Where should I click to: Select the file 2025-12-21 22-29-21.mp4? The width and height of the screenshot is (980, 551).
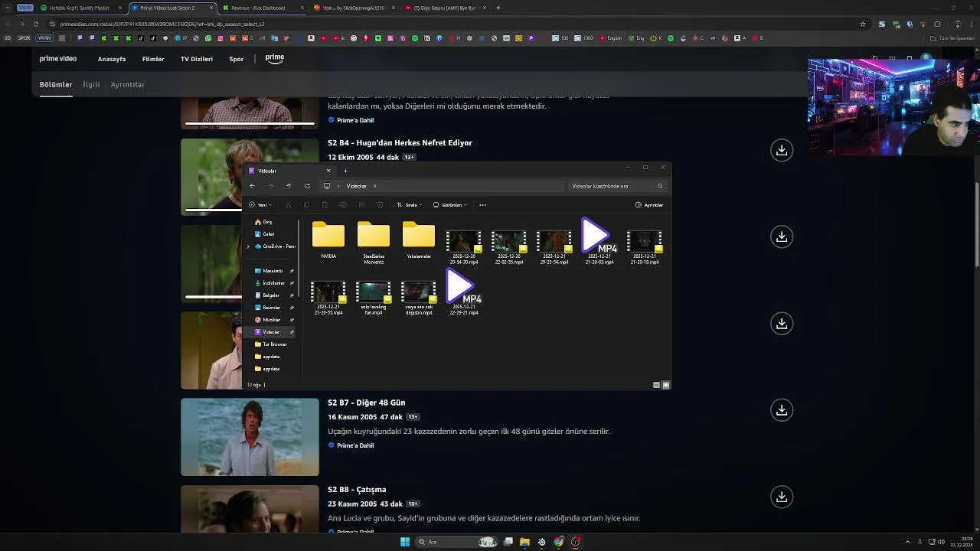pos(464,292)
